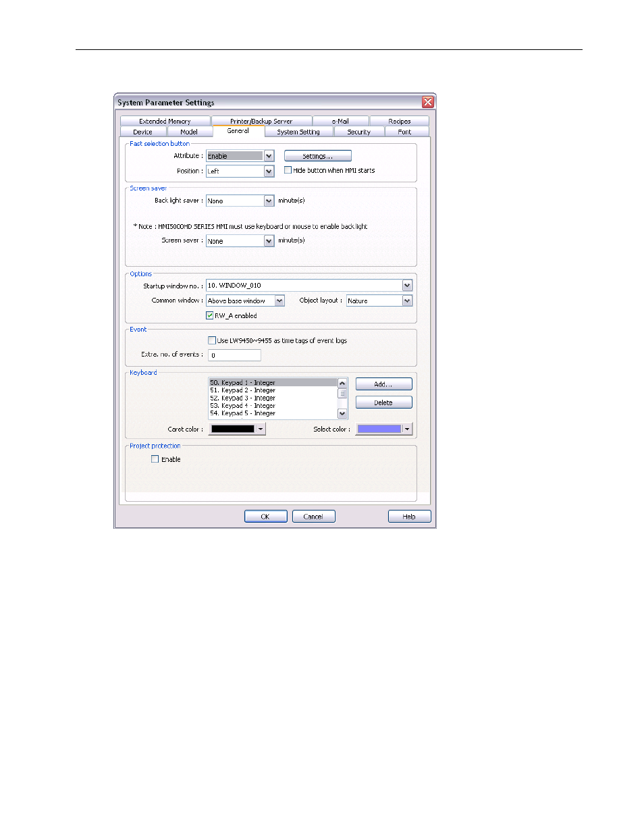Select the General tab
Viewport: 644px width, 834px height.
pos(238,131)
